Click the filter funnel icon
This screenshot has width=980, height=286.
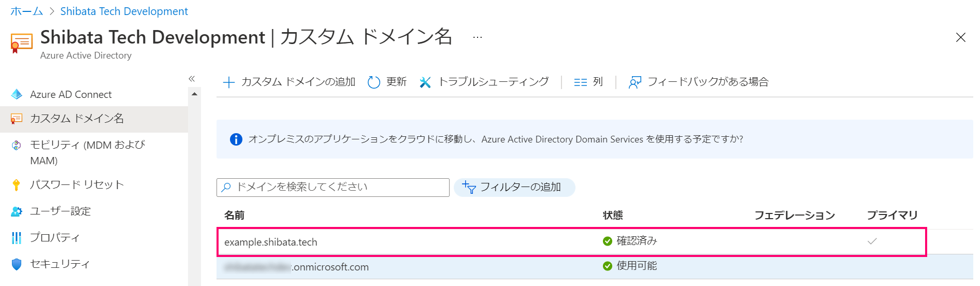469,188
